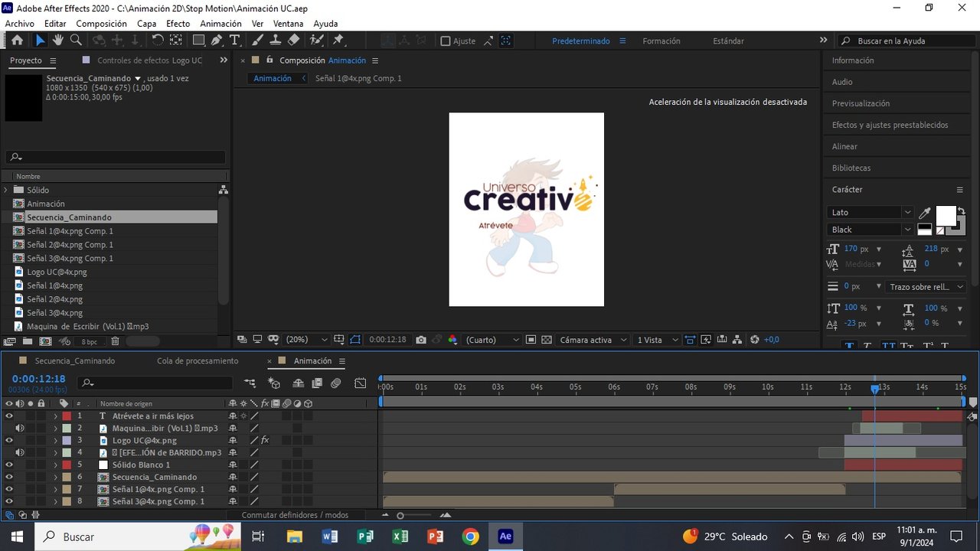Expand layer 6 Secuencia_Caminando properties
The width and height of the screenshot is (980, 551).
55,478
